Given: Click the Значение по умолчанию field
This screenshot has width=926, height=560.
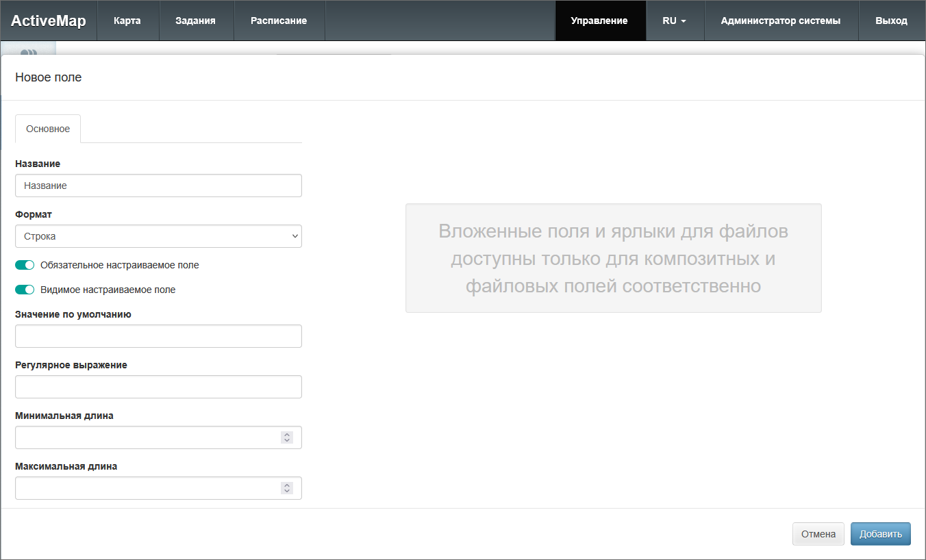Looking at the screenshot, I should point(158,336).
